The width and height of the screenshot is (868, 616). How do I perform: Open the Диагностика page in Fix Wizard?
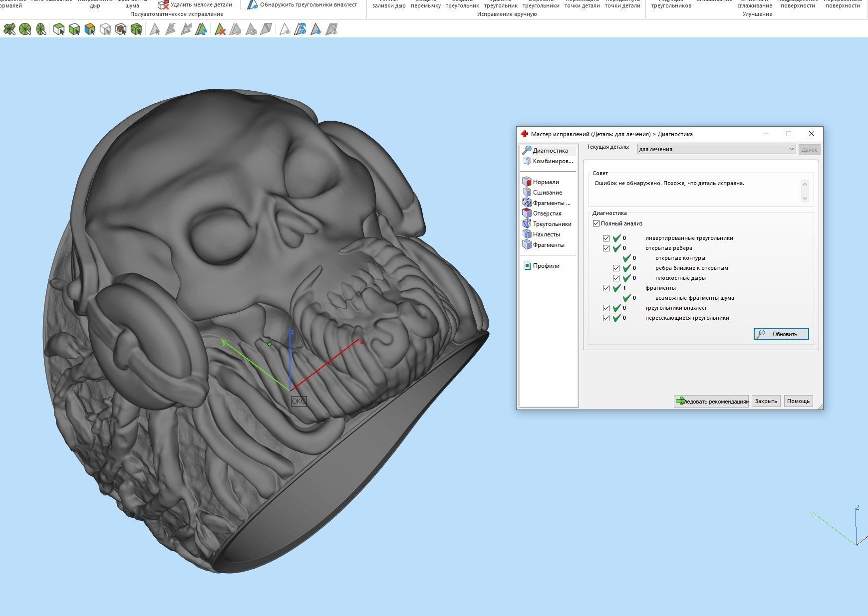[549, 150]
